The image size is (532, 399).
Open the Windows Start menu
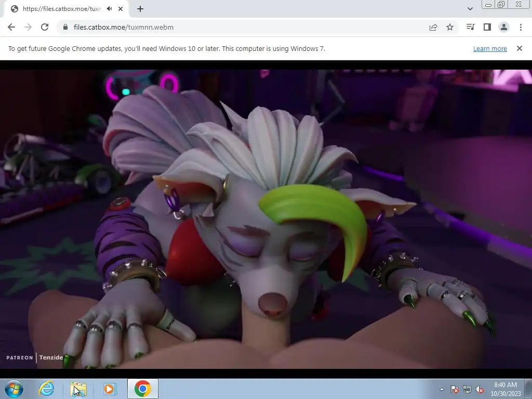(x=14, y=389)
